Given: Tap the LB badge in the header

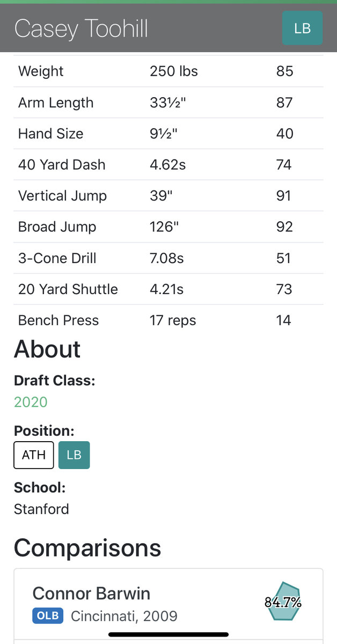Looking at the screenshot, I should tap(302, 28).
